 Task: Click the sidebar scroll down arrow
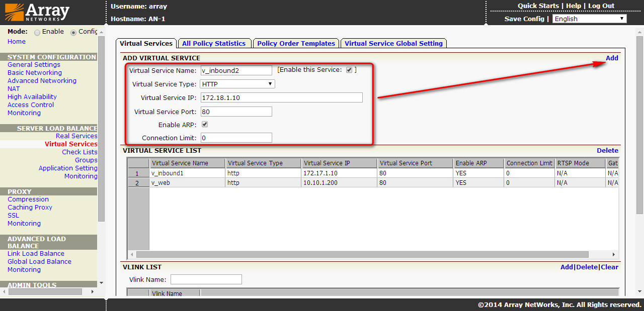click(101, 283)
